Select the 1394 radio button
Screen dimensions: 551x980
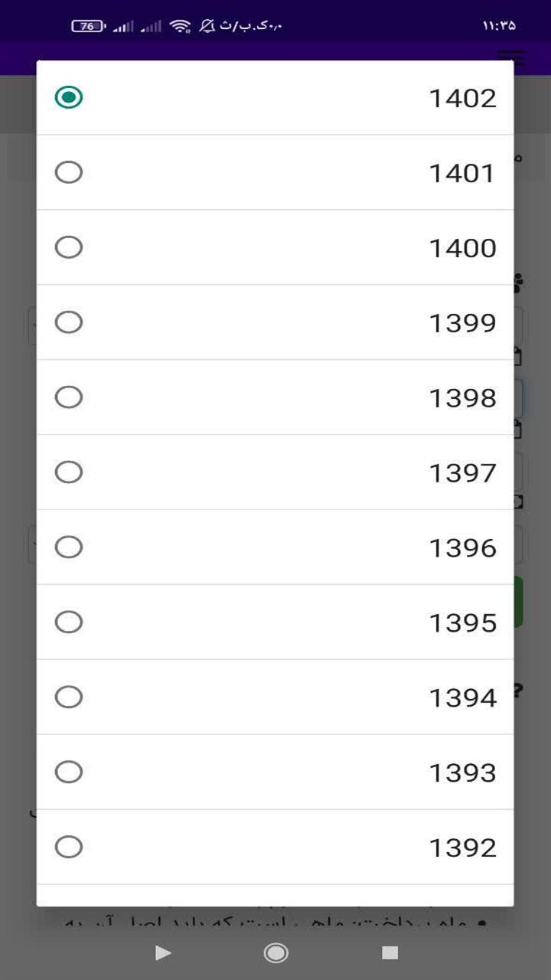pos(69,697)
